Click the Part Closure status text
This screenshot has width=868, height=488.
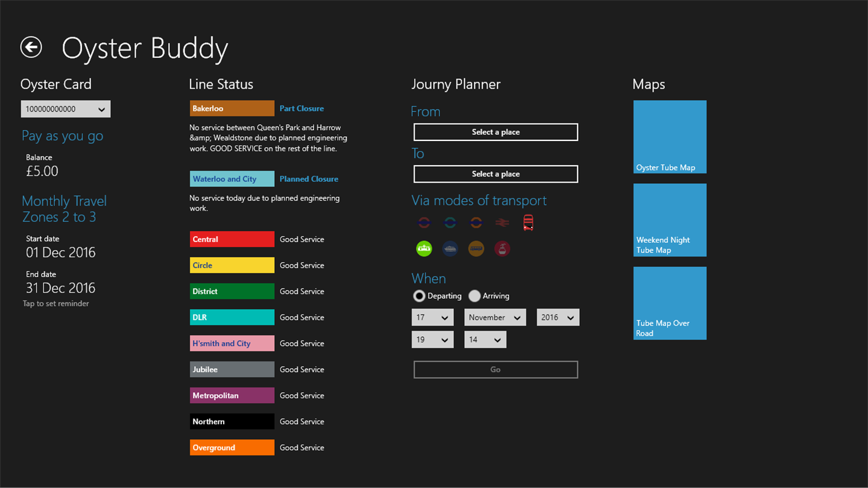coord(301,108)
